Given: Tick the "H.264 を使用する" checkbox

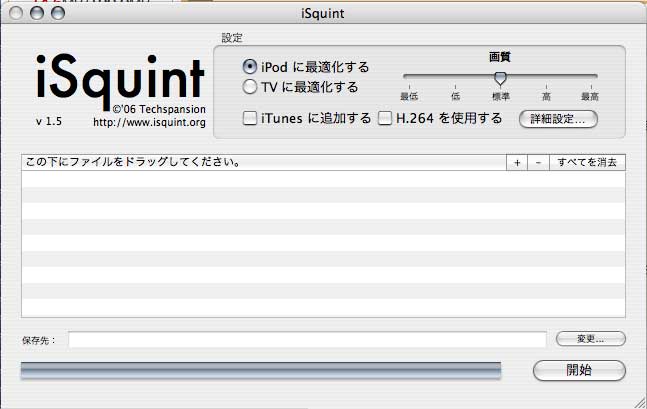Looking at the screenshot, I should pyautogui.click(x=385, y=118).
